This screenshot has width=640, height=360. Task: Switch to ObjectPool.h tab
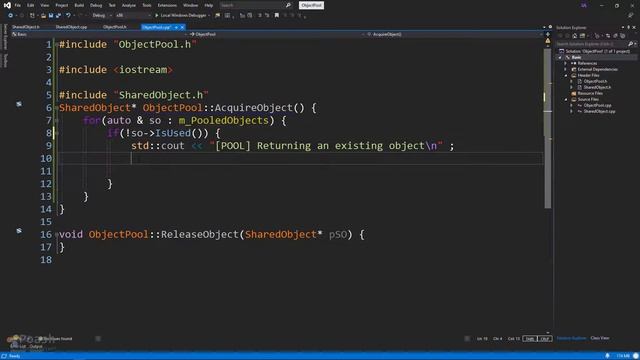(x=115, y=27)
